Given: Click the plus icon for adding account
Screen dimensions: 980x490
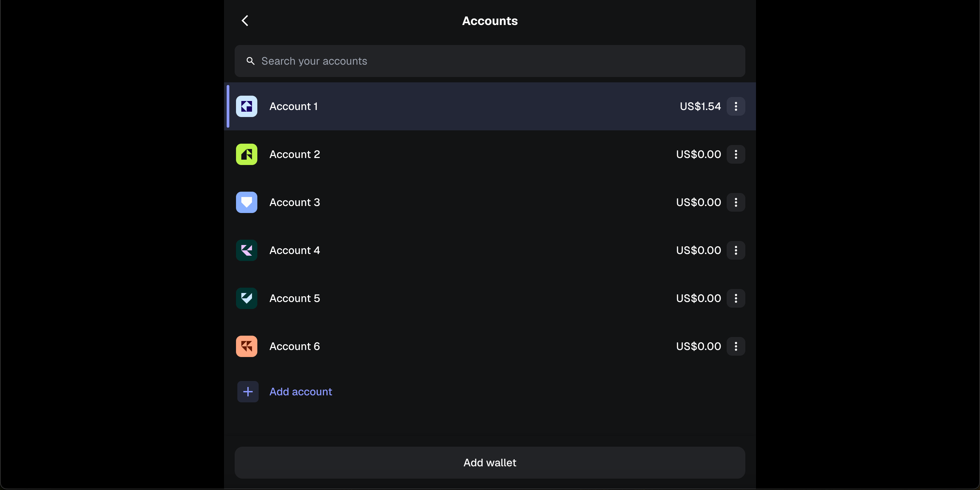Looking at the screenshot, I should click(248, 392).
